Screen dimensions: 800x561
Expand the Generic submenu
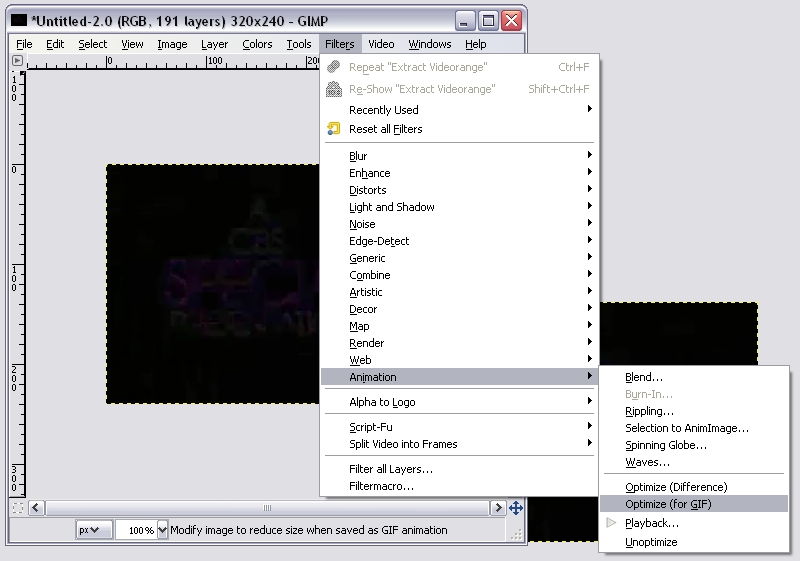459,258
